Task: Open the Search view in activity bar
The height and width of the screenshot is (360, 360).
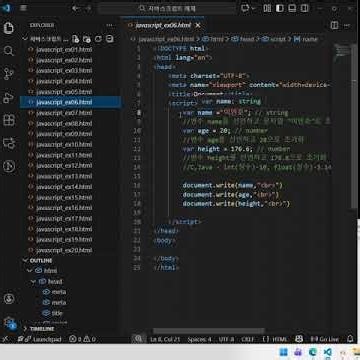Action: click(9, 51)
